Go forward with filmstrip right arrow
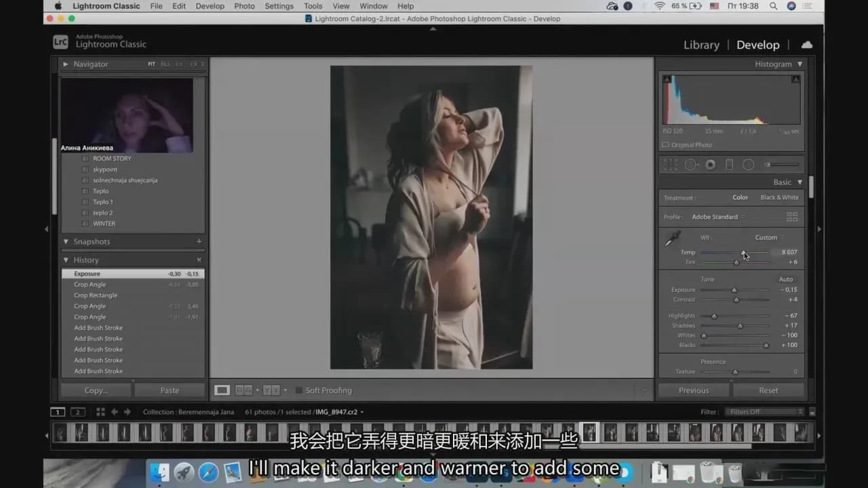This screenshot has height=488, width=868. pos(127,411)
